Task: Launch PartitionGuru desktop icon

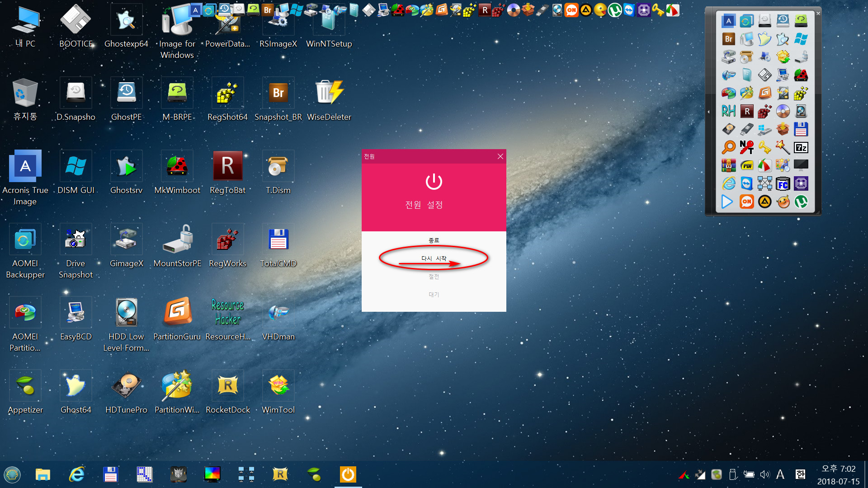Action: click(x=177, y=319)
